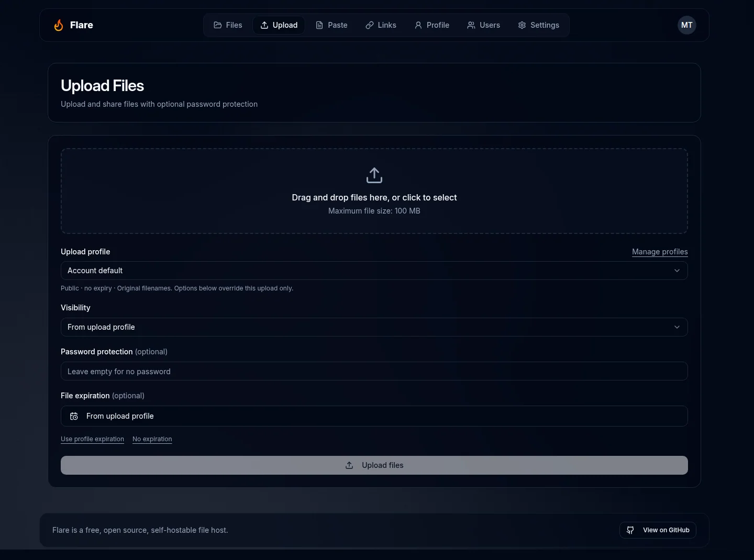Image resolution: width=754 pixels, height=560 pixels.
Task: Click the calendar clock icon in File expiration
Action: 74,416
